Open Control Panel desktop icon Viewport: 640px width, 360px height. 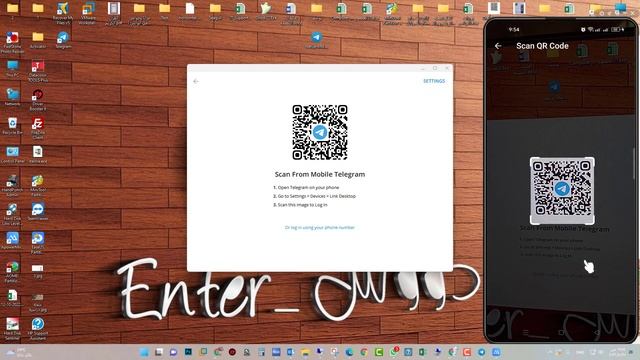(x=12, y=154)
